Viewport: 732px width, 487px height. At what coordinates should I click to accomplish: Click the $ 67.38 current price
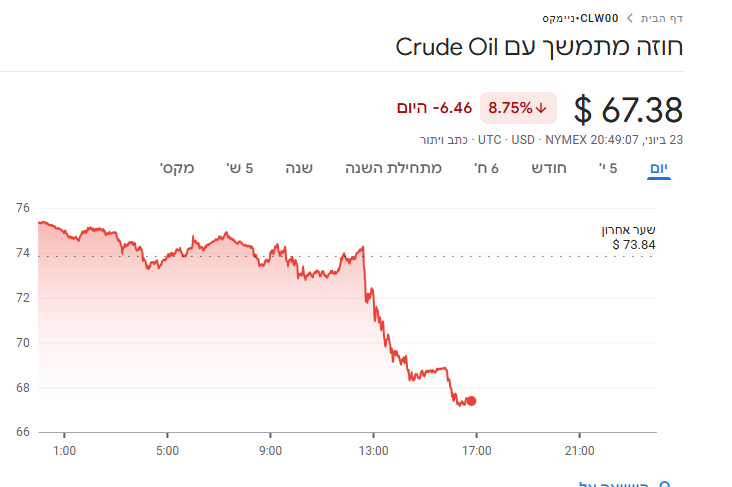[628, 109]
